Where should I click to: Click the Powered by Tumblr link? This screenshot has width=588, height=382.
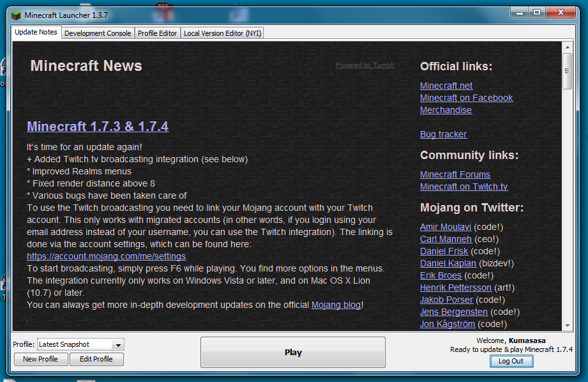point(365,65)
